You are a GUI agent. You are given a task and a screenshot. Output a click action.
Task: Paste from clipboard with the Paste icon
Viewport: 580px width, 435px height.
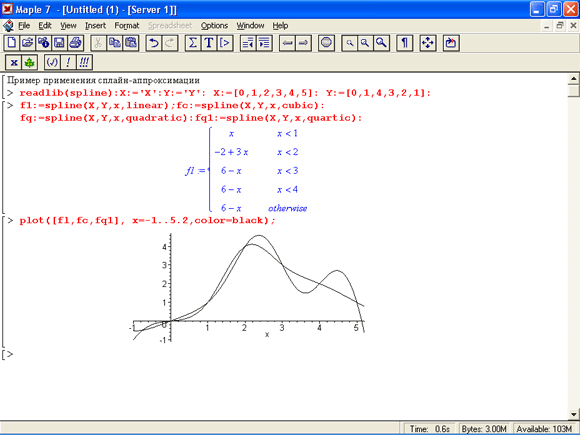[131, 43]
